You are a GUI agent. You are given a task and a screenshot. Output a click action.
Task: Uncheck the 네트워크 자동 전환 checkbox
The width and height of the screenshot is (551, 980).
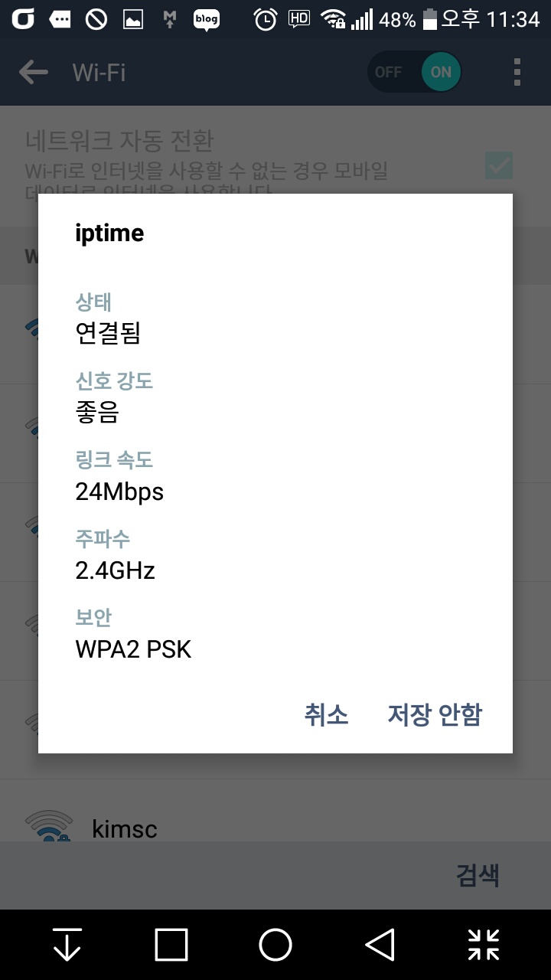tap(499, 165)
